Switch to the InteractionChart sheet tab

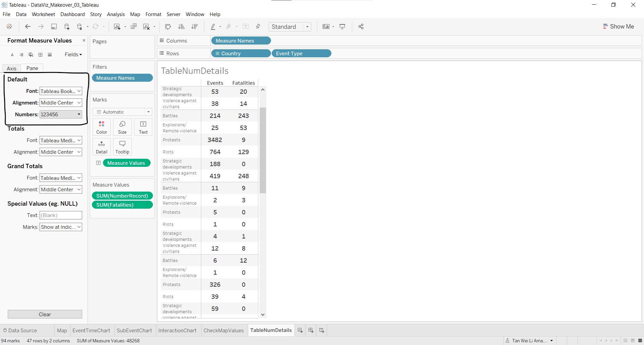point(177,331)
